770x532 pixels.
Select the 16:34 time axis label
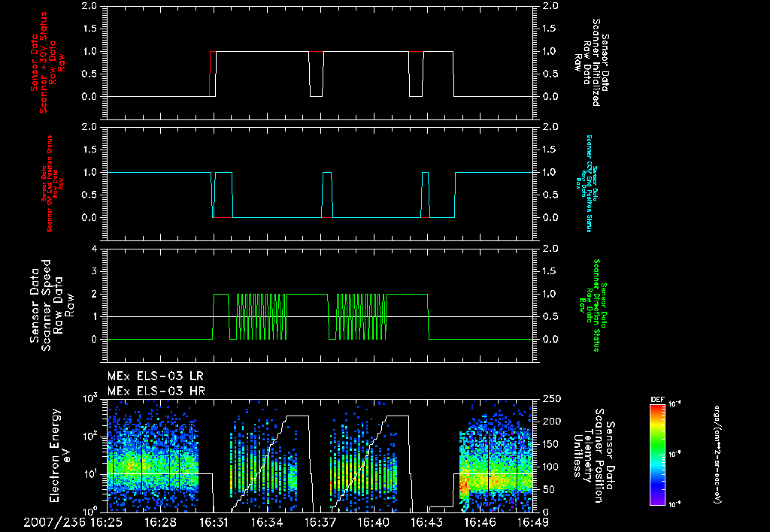267,523
